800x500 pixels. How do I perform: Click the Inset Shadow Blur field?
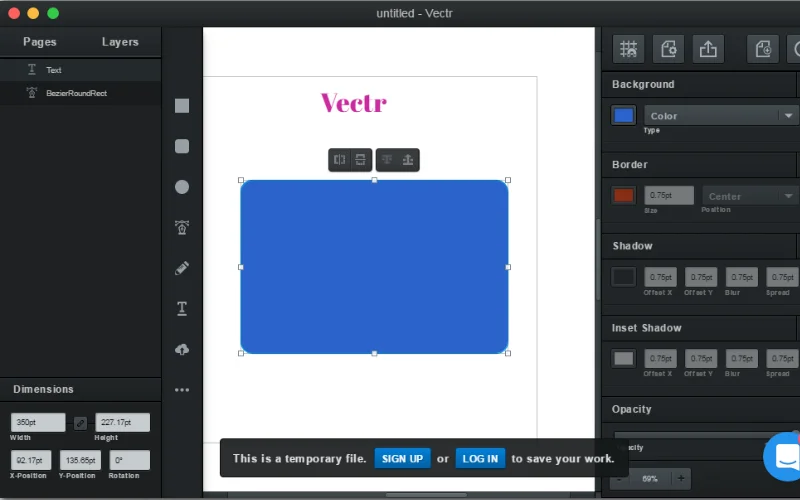[742, 358]
